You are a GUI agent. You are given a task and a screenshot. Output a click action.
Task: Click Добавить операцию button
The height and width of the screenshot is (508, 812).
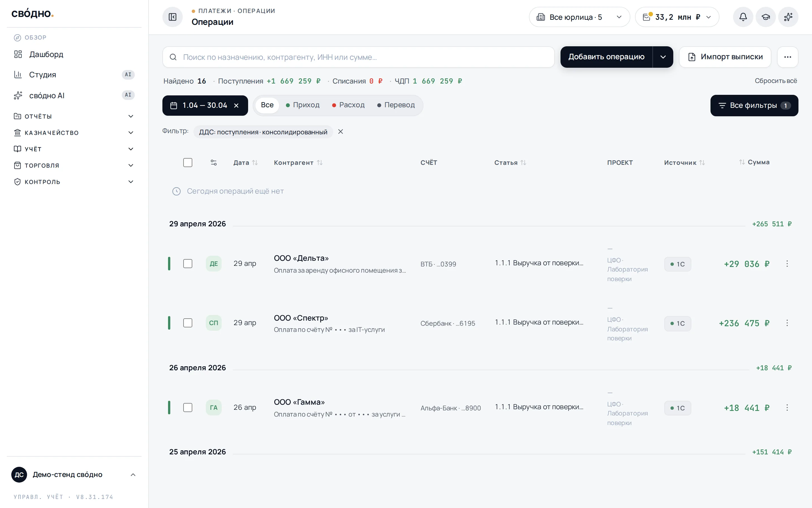click(606, 57)
